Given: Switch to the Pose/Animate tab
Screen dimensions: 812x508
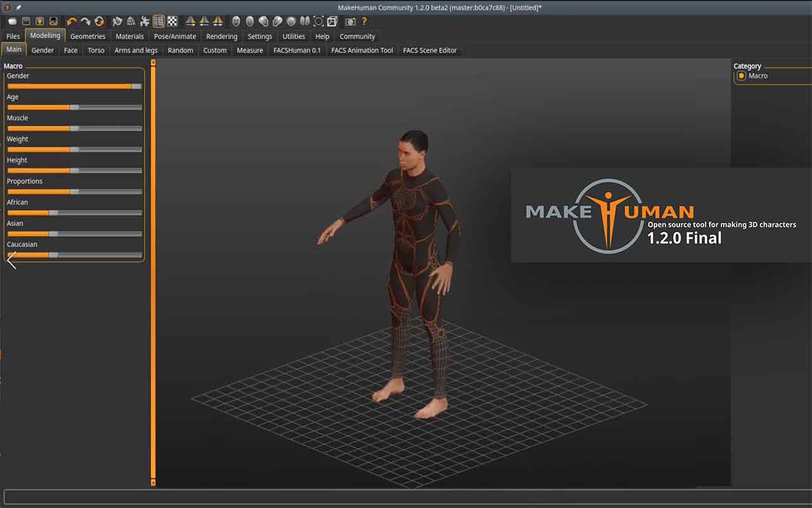Looking at the screenshot, I should pyautogui.click(x=175, y=36).
